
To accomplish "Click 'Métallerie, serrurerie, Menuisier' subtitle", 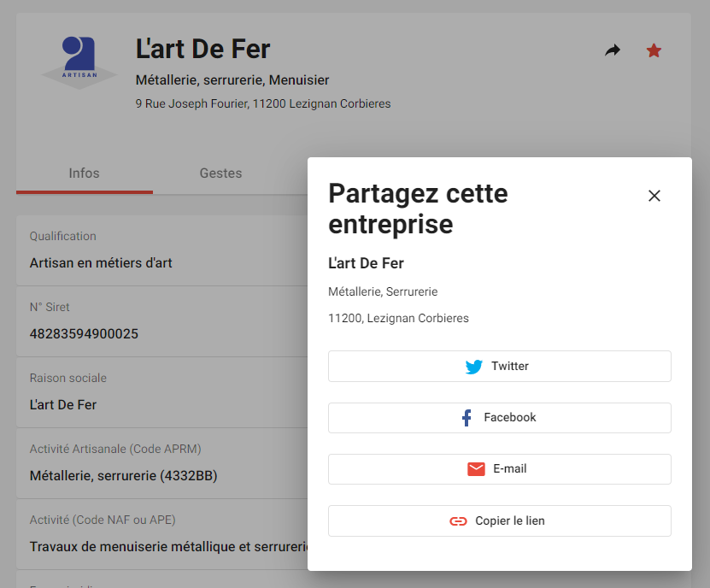I will (232, 80).
